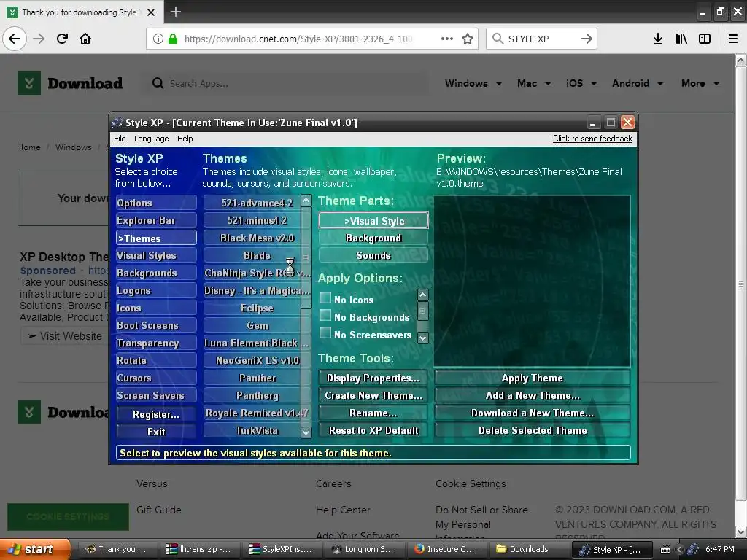This screenshot has height=560, width=747.
Task: Select Backgrounds in left sidebar
Action: (x=156, y=273)
